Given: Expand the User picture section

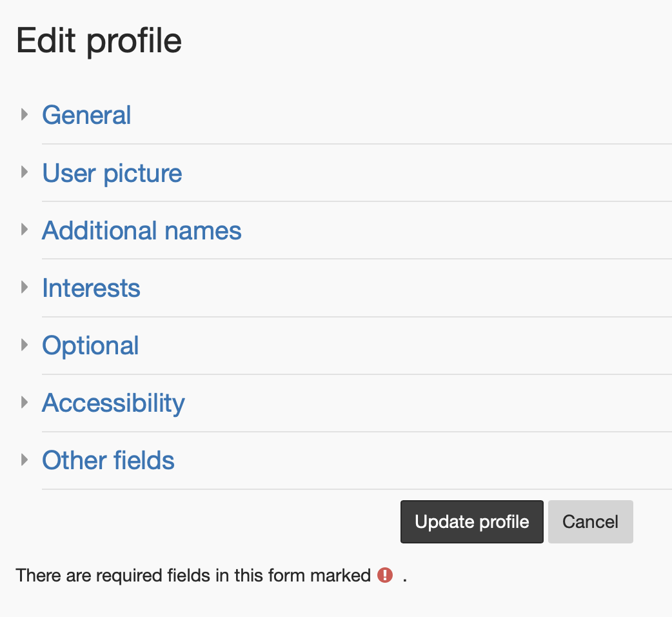Looking at the screenshot, I should click(x=112, y=173).
